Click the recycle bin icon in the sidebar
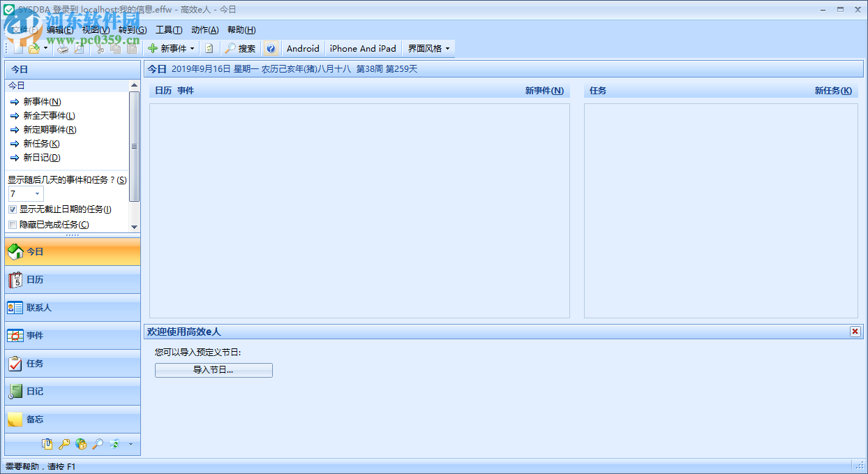 point(114,444)
